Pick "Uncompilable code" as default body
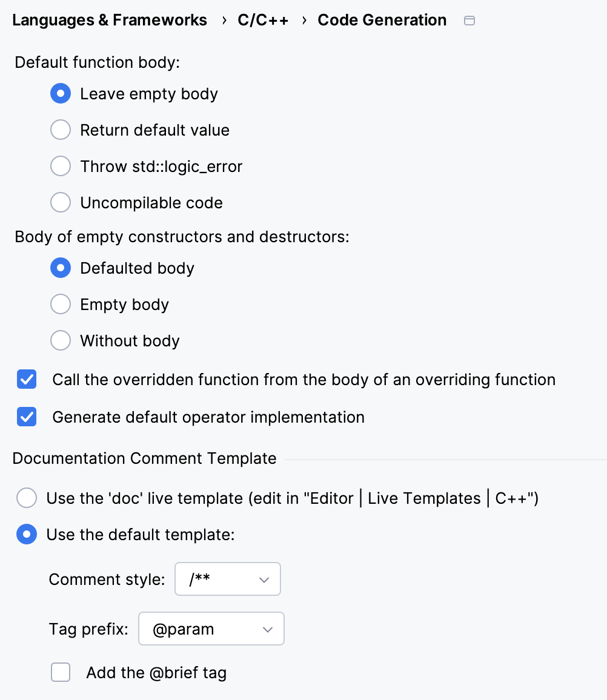607x700 pixels. (x=61, y=202)
